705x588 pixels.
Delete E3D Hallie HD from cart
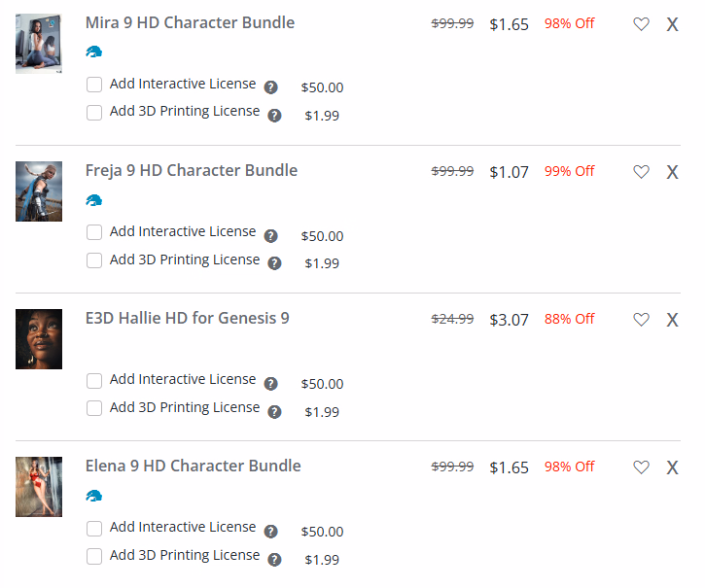672,320
